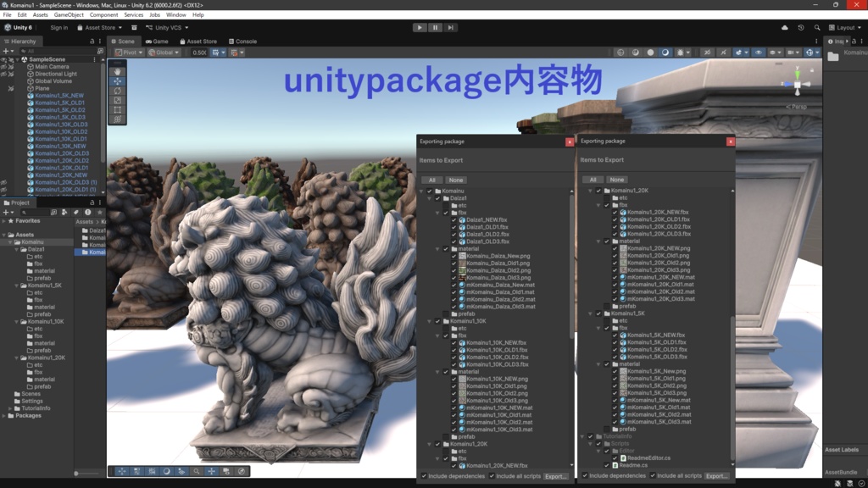Image resolution: width=868 pixels, height=488 pixels.
Task: Select Komainu1_20K_NEW in Hierarchy
Action: [x=61, y=175]
